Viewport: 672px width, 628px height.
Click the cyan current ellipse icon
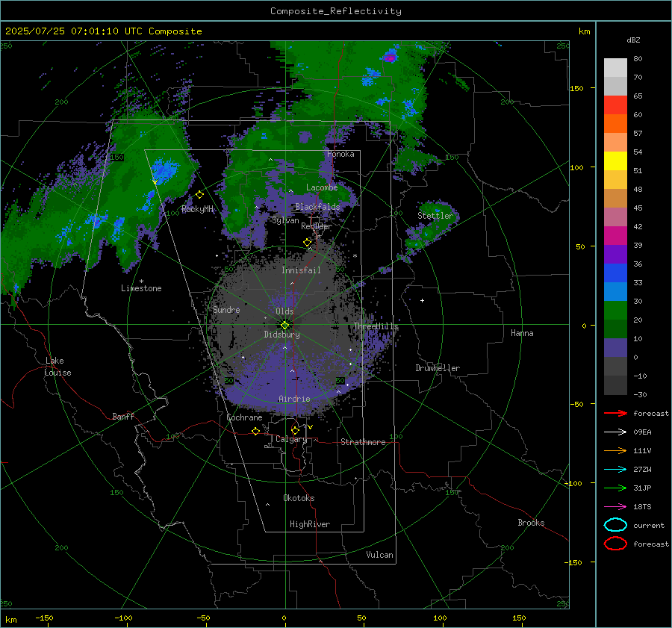[615, 525]
